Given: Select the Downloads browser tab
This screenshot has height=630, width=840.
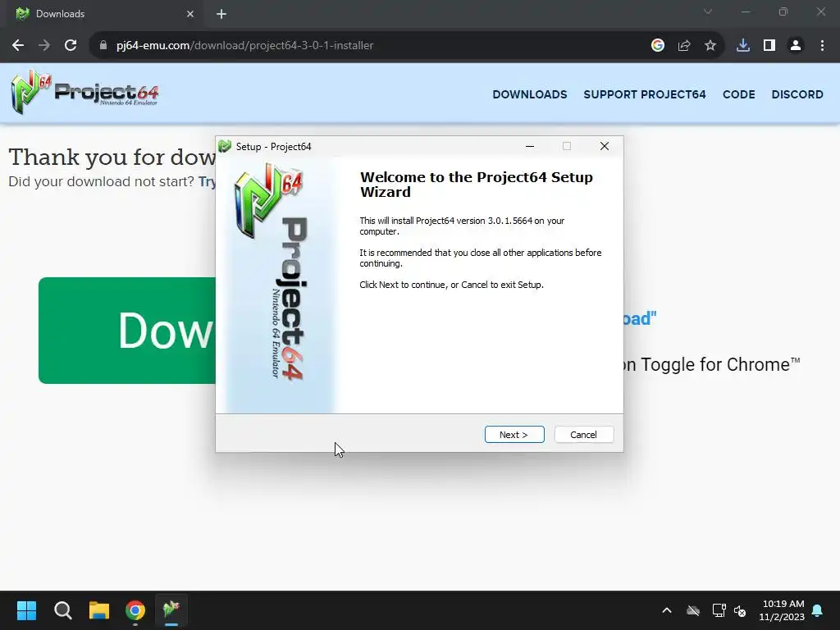Looking at the screenshot, I should point(104,14).
